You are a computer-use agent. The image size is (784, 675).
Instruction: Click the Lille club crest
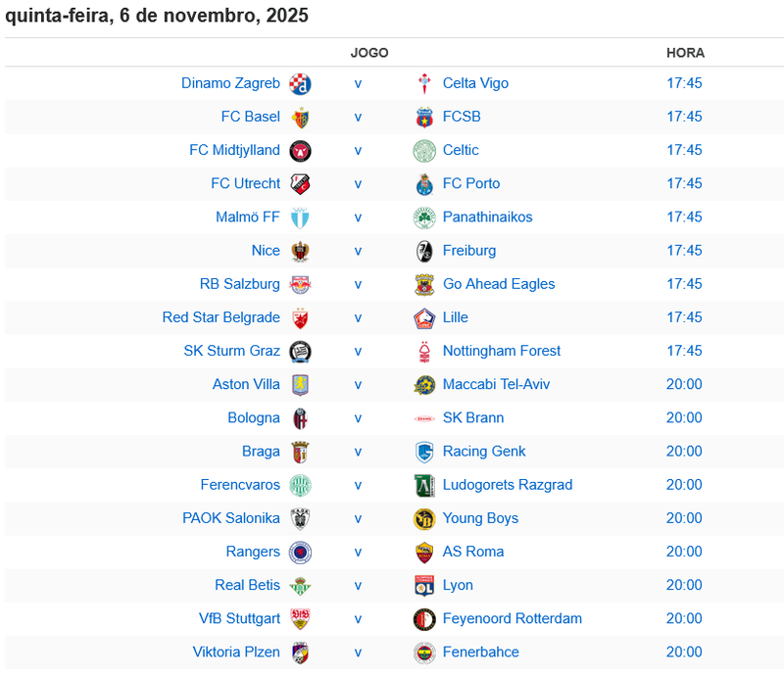(424, 317)
